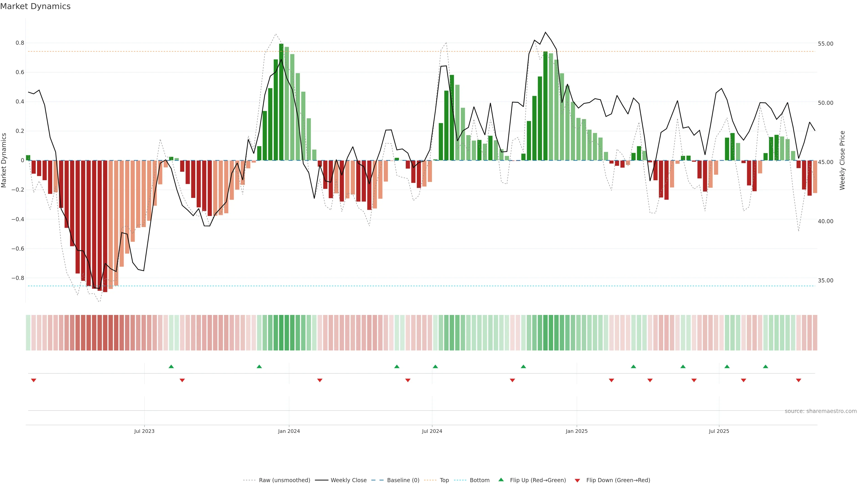The height and width of the screenshot is (488, 868).
Task: Click the source: sharemaestro.com text
Action: (x=821, y=411)
